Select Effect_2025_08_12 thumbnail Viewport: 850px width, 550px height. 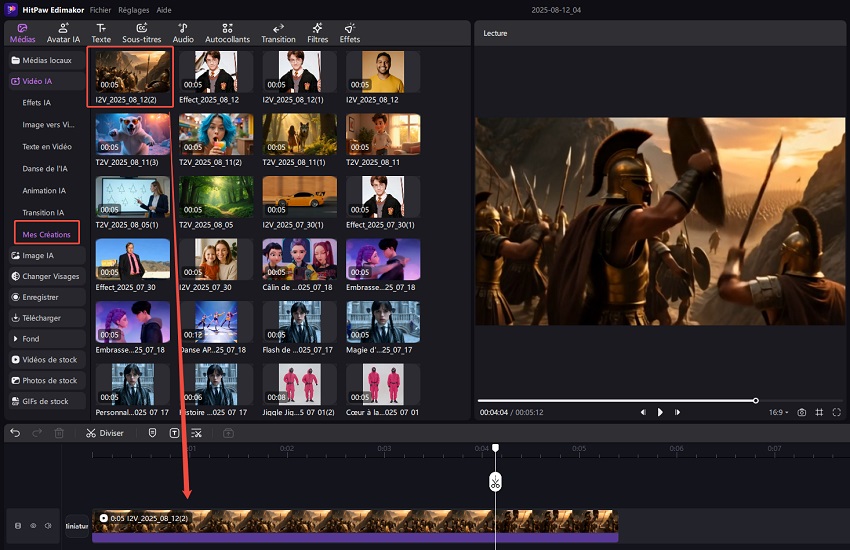(x=216, y=72)
